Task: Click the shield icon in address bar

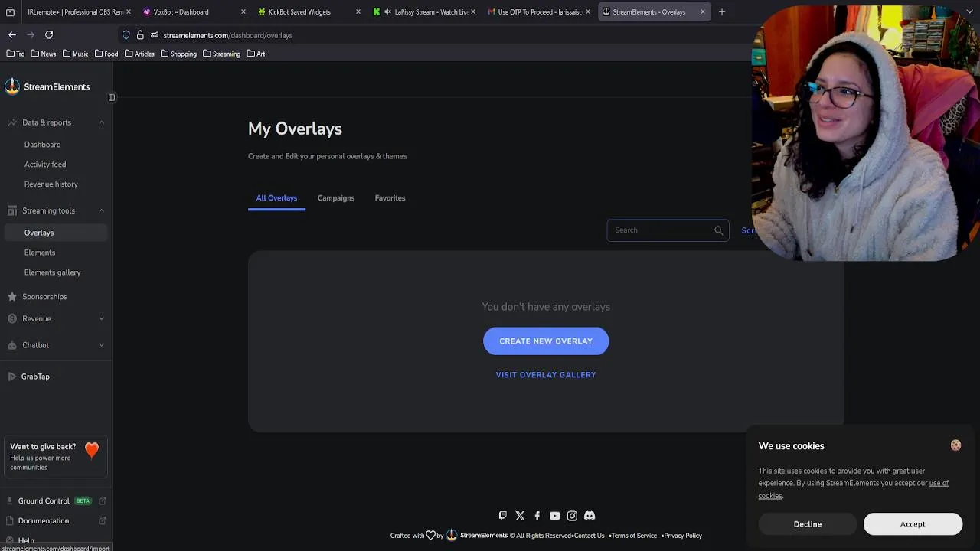Action: pos(126,35)
